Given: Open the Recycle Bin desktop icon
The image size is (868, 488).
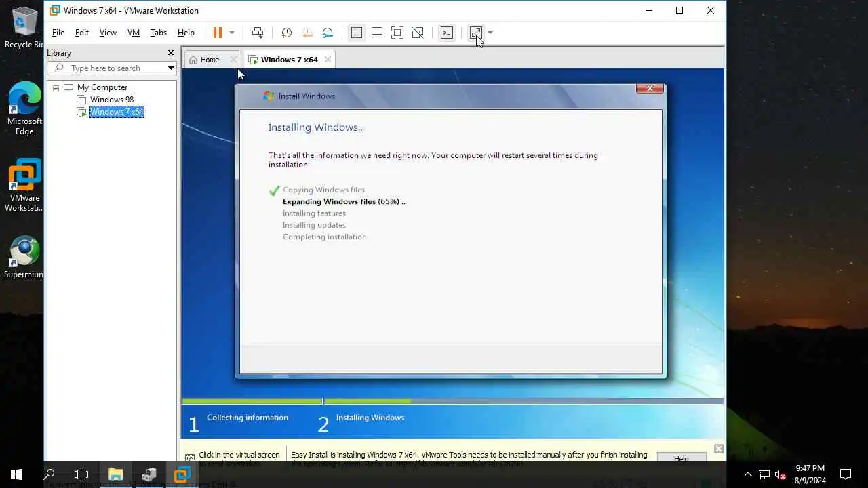Looking at the screenshot, I should (x=25, y=28).
